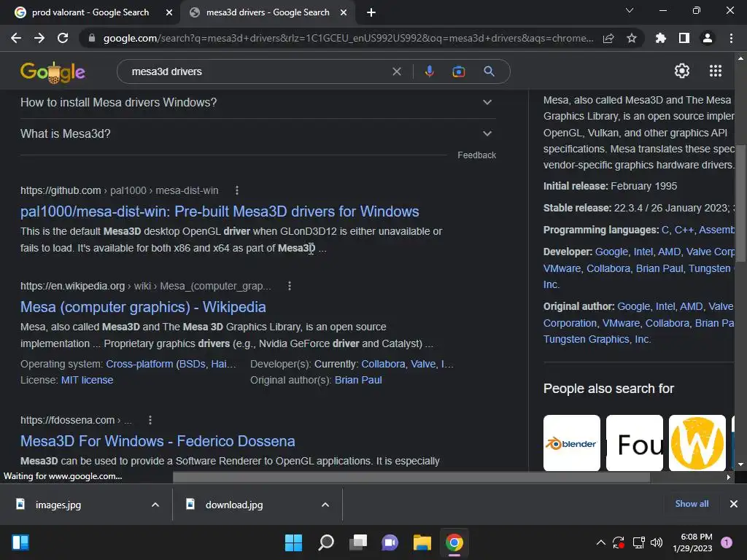Clear the search box with the X icon
The image size is (747, 560).
pyautogui.click(x=396, y=71)
